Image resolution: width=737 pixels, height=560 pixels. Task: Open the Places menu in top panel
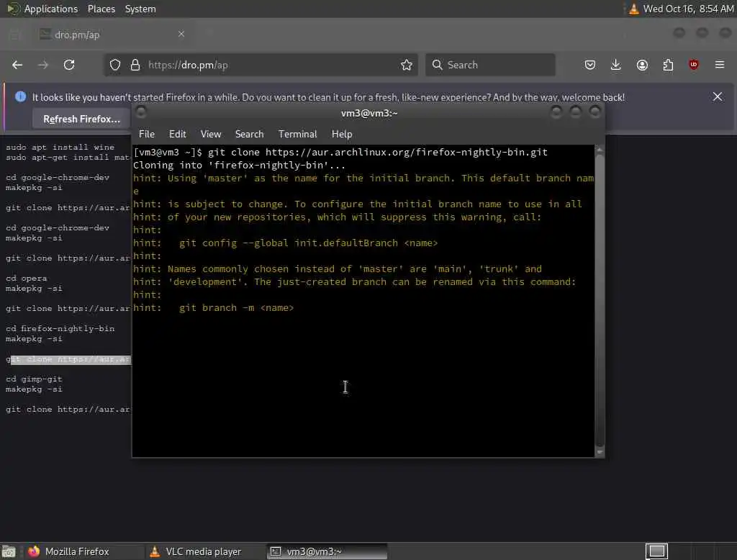point(101,9)
